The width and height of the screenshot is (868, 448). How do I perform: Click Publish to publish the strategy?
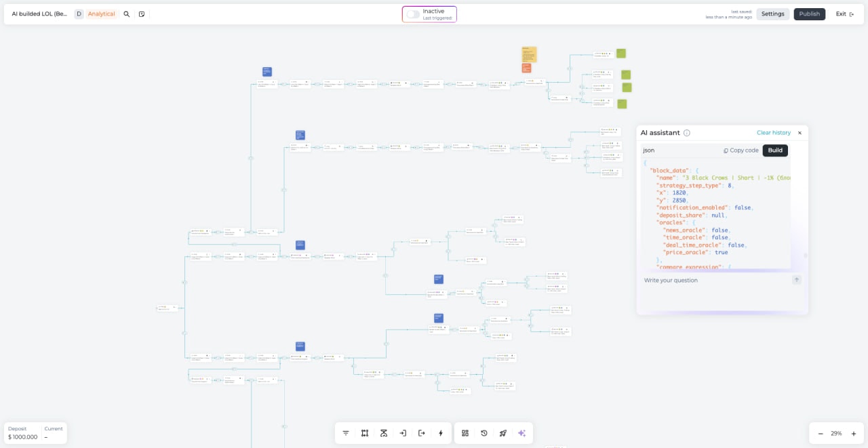coord(809,14)
